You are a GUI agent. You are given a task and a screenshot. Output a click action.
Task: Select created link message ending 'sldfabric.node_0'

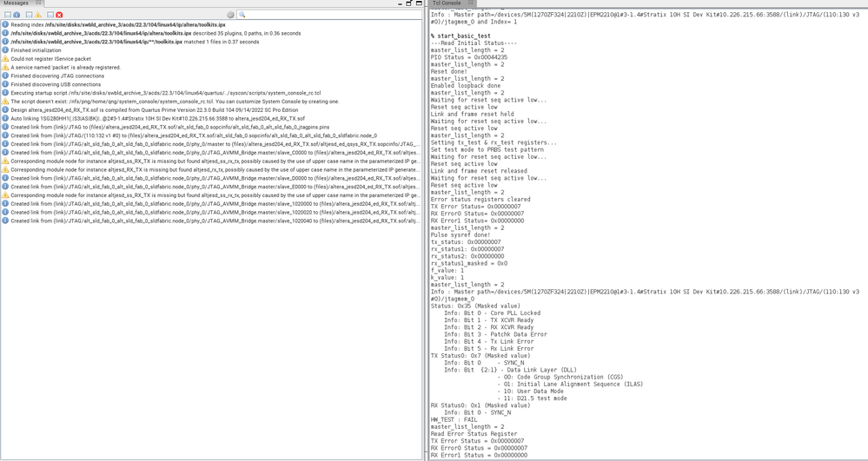coord(194,135)
